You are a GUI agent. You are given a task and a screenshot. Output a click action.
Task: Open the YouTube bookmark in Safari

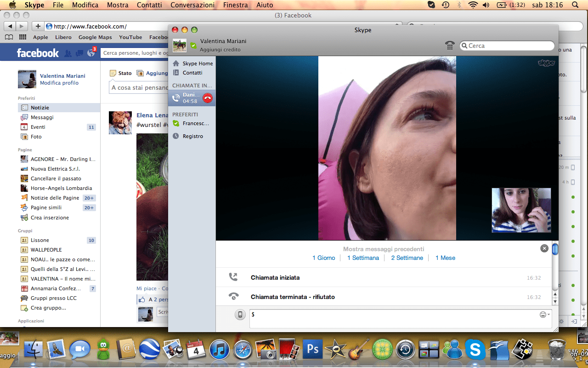[x=130, y=37]
